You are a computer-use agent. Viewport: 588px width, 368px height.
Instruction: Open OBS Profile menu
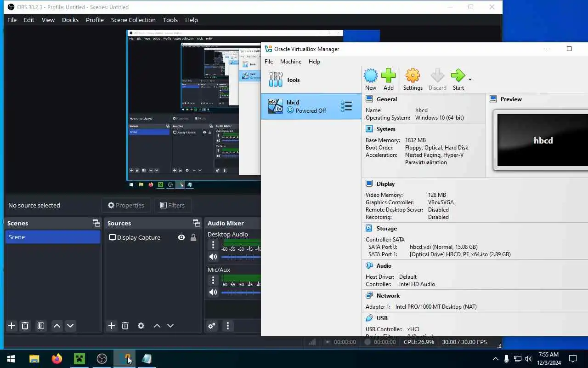click(x=95, y=20)
